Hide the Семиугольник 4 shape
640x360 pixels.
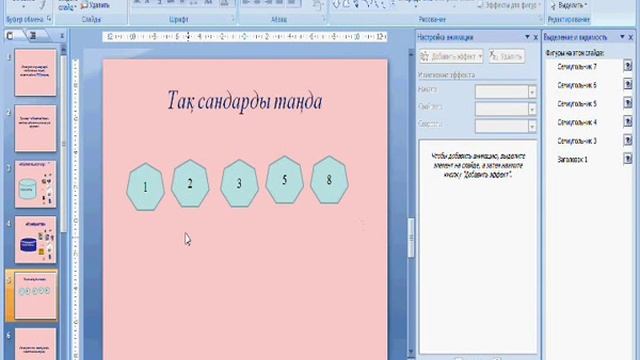click(x=628, y=122)
